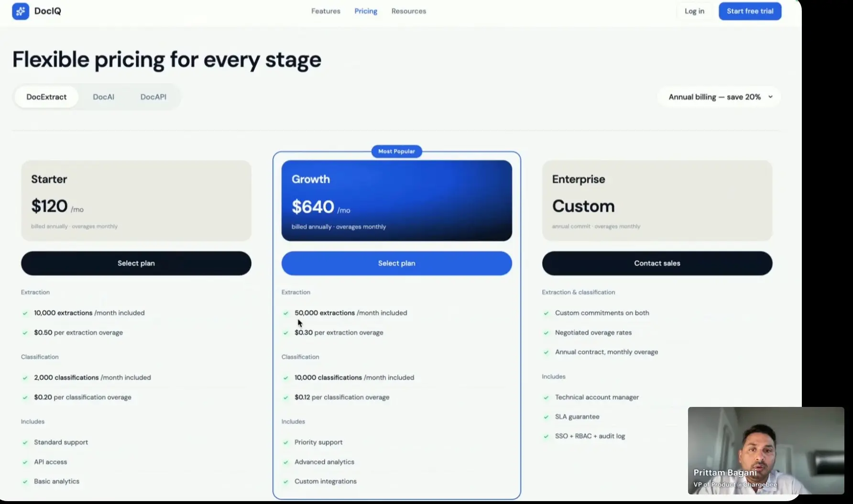Select plan under the Growth card
The width and height of the screenshot is (853, 504).
coord(397,263)
